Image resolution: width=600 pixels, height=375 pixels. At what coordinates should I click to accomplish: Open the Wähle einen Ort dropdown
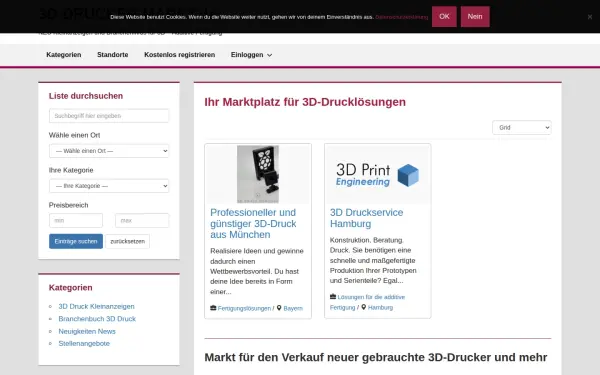(x=109, y=151)
